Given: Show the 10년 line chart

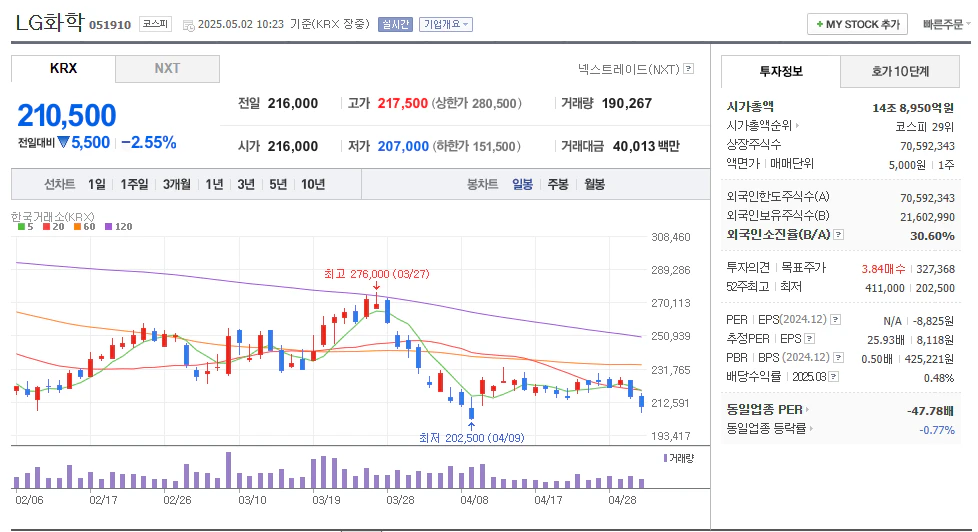Looking at the screenshot, I should pos(312,184).
